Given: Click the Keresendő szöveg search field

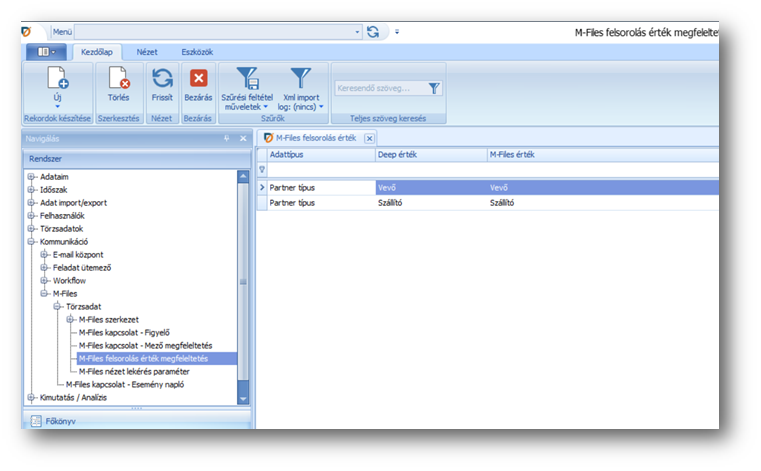Looking at the screenshot, I should click(380, 89).
